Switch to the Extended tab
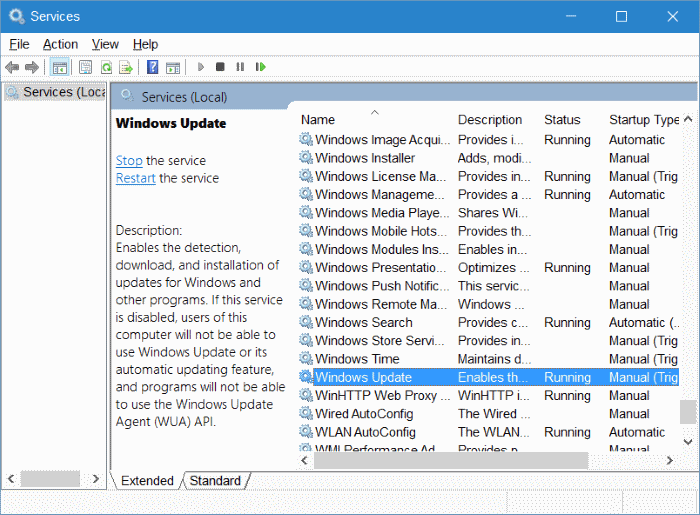 [147, 481]
